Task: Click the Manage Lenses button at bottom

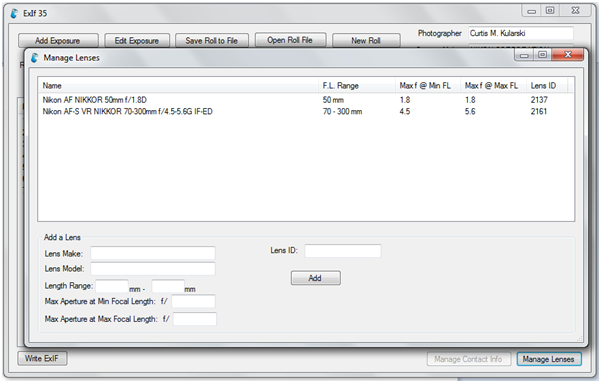Action: [548, 359]
